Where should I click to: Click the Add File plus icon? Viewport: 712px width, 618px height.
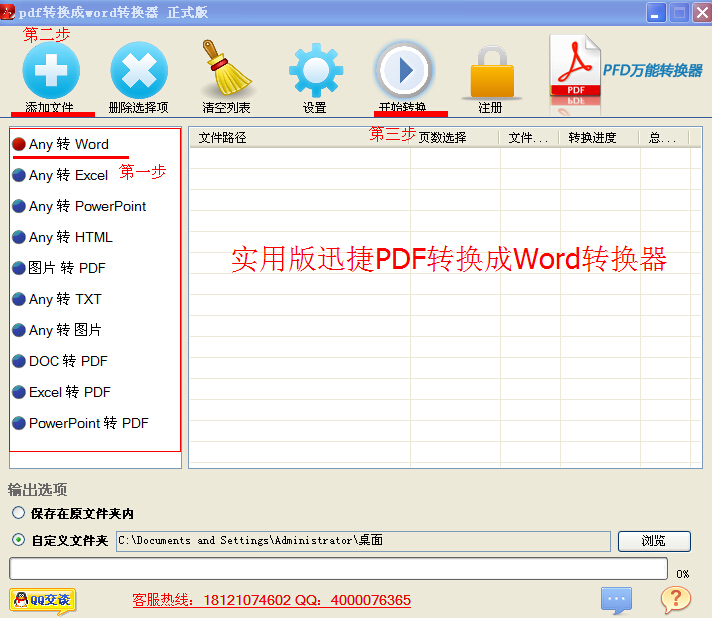(51, 70)
